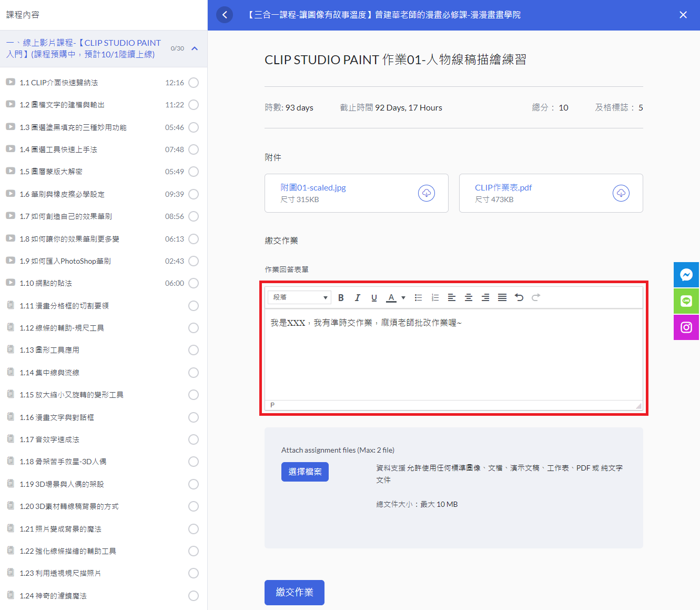This screenshot has height=610, width=700.
Task: Toggle underline formatting in the editor
Action: pos(374,298)
